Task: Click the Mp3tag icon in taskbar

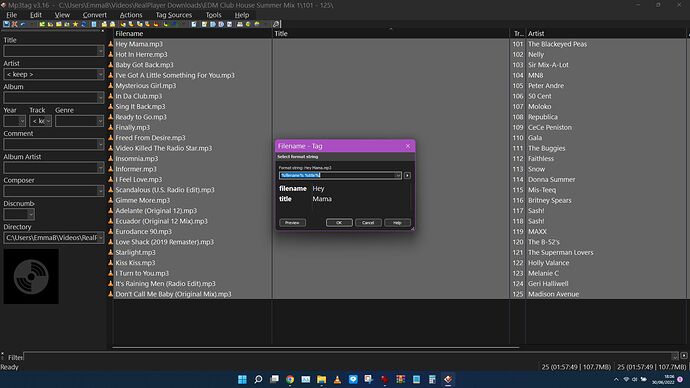Action: click(448, 379)
